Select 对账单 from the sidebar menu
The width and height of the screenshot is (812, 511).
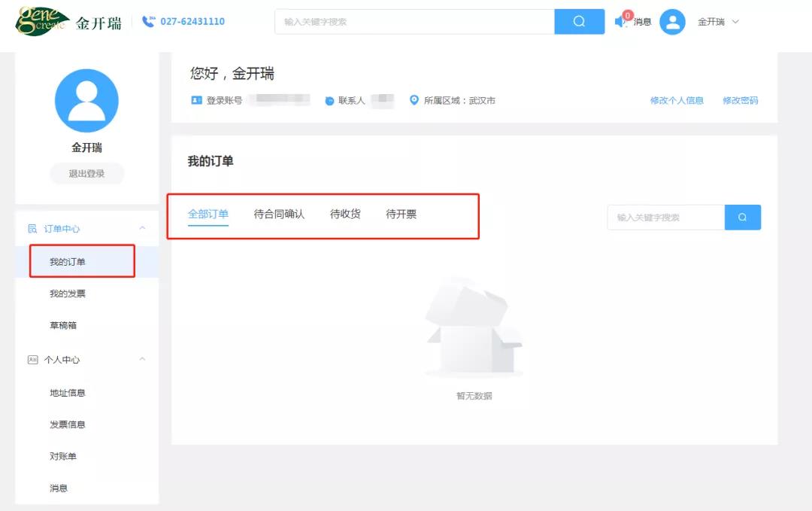click(63, 455)
